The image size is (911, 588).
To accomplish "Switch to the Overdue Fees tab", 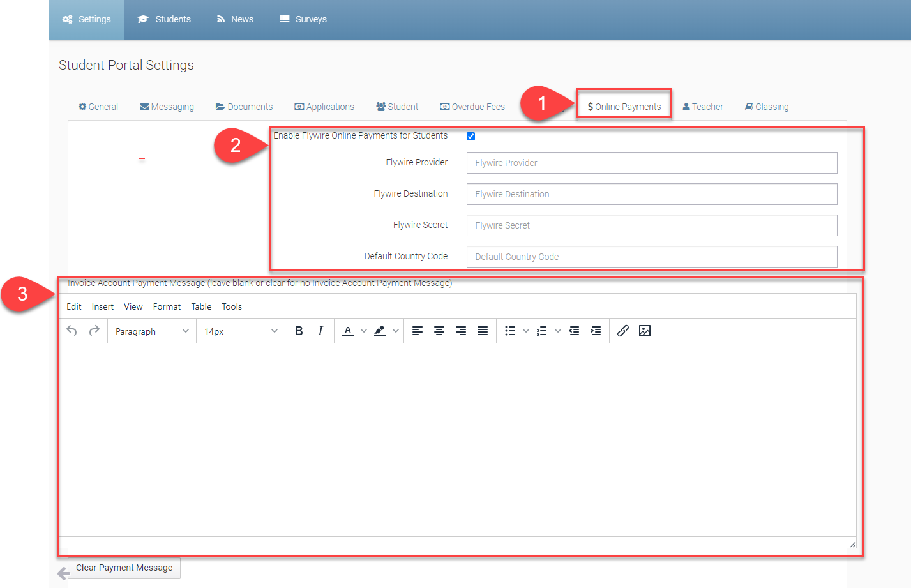I will point(472,107).
